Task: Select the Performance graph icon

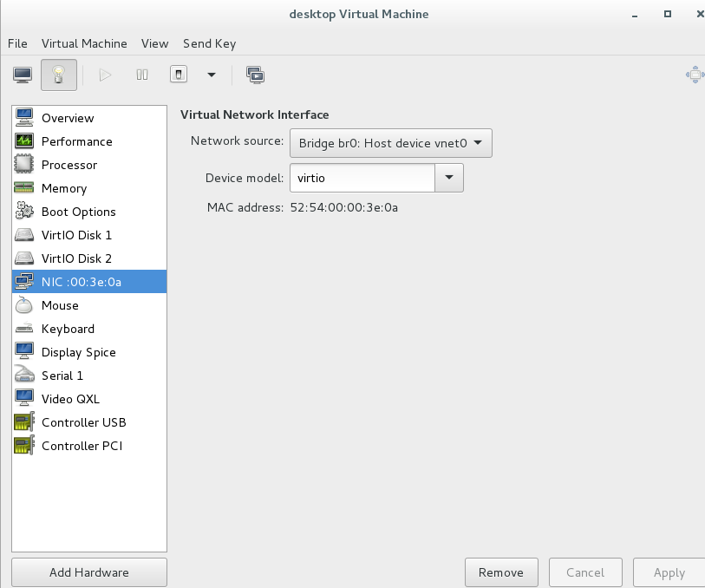Action: [x=24, y=141]
